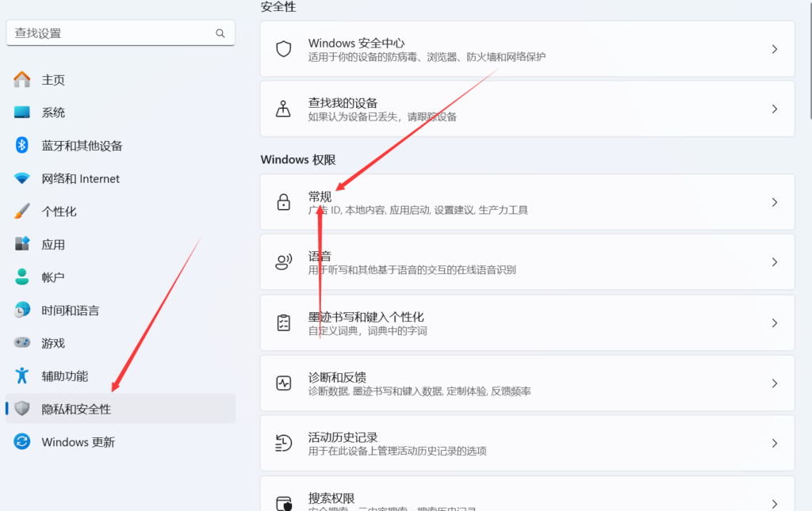
Task: Open the 活动历史记录 card
Action: [527, 443]
